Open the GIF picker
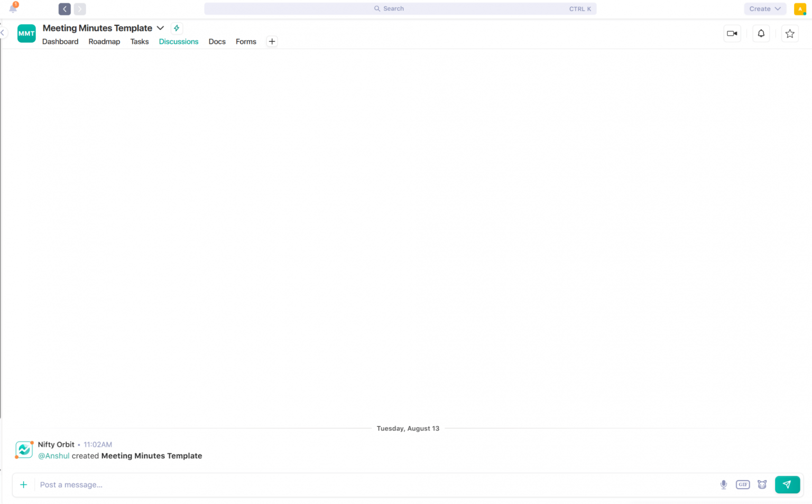Screen dimensions: 812x504 click(742, 484)
